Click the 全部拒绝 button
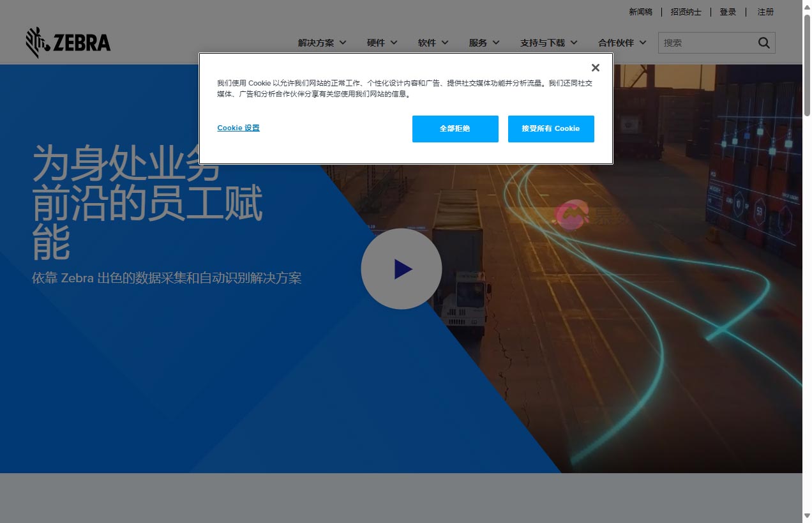This screenshot has height=523, width=812. click(x=455, y=128)
